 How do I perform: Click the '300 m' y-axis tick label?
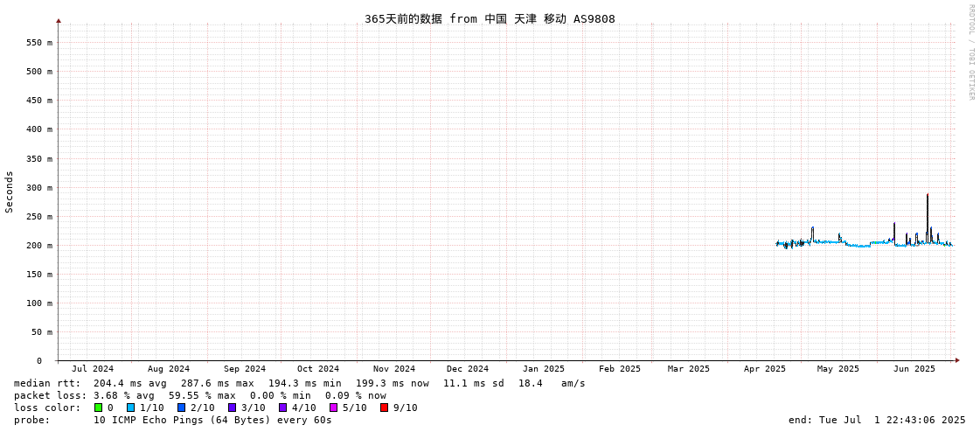coord(40,187)
